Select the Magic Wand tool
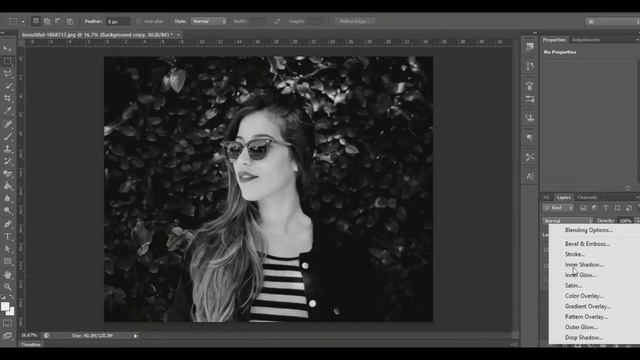 coord(7,86)
